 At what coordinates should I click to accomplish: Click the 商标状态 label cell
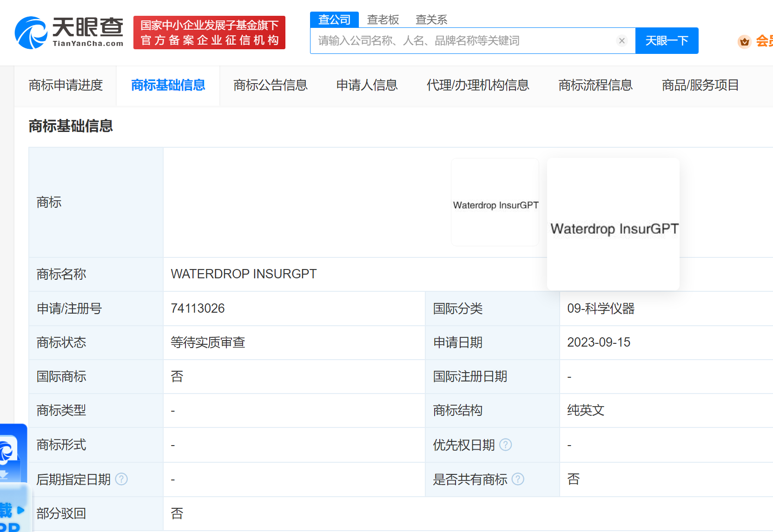[96, 342]
